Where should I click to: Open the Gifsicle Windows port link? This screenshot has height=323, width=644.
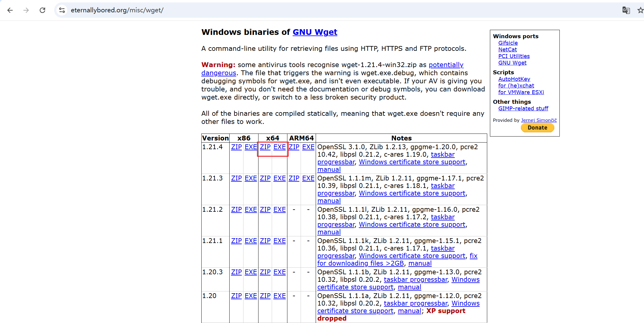[x=508, y=43]
